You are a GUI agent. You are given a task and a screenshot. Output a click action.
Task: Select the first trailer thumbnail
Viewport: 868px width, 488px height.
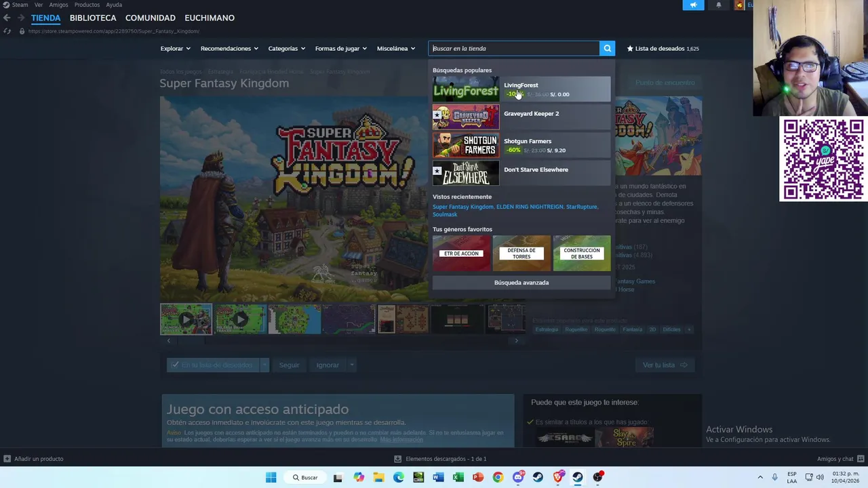[186, 319]
